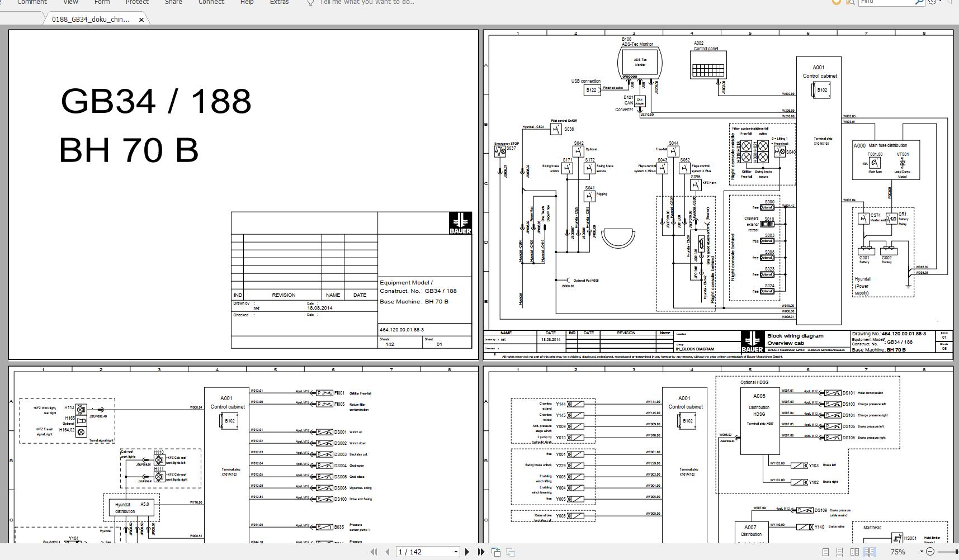
Task: Click the BAUER logo on cover page
Action: tap(460, 223)
